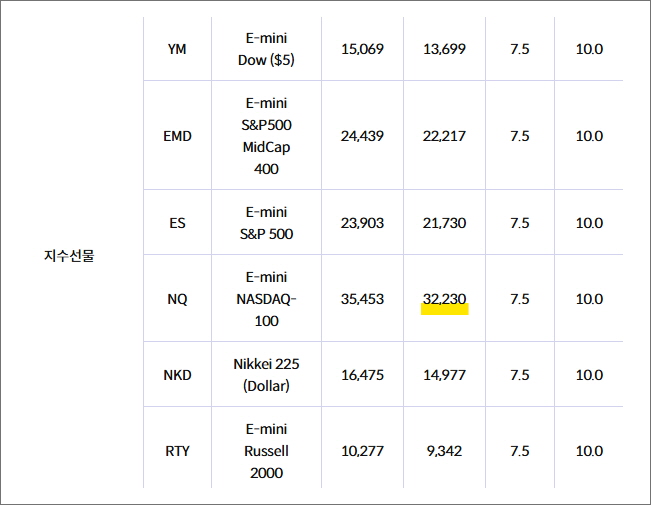Select the 24,439 value for EMD
The image size is (651, 505).
point(362,136)
